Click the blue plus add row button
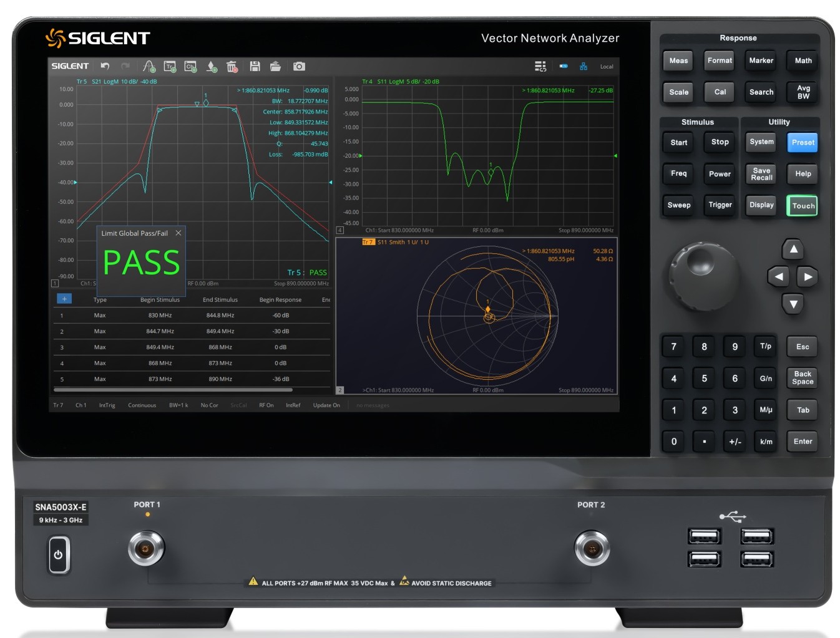Screen dimensions: 840x638 (x=64, y=299)
